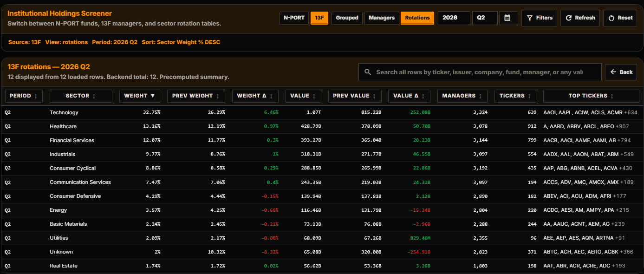Open the Q2 quarter selector
The image size is (644, 274).
tap(485, 18)
